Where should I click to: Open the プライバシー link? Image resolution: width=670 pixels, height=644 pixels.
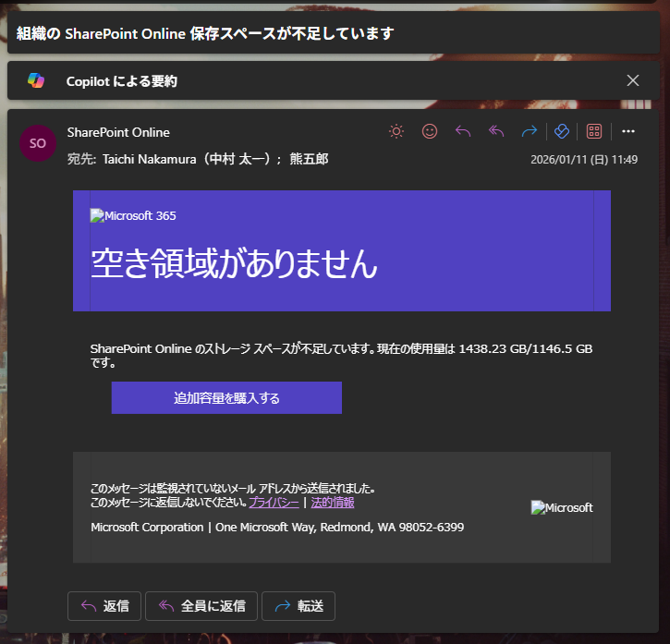click(274, 503)
